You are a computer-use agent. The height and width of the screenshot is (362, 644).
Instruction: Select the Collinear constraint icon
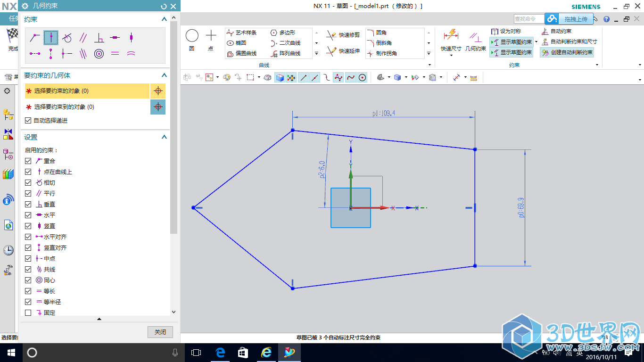pyautogui.click(x=83, y=54)
